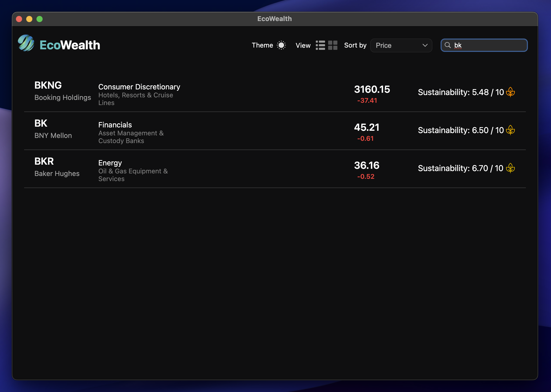Click the magnifying glass search icon
The image size is (551, 392).
[x=448, y=45]
